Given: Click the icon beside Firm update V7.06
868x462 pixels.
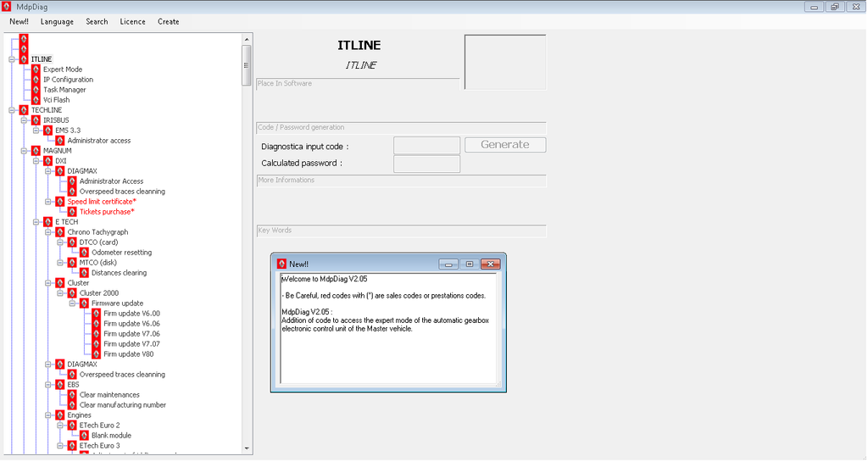Looking at the screenshot, I should [x=96, y=334].
